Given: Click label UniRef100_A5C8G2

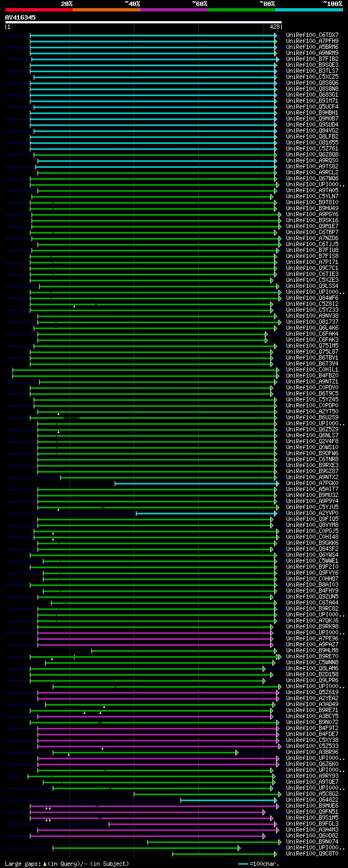Looking at the screenshot, I should (312, 794).
